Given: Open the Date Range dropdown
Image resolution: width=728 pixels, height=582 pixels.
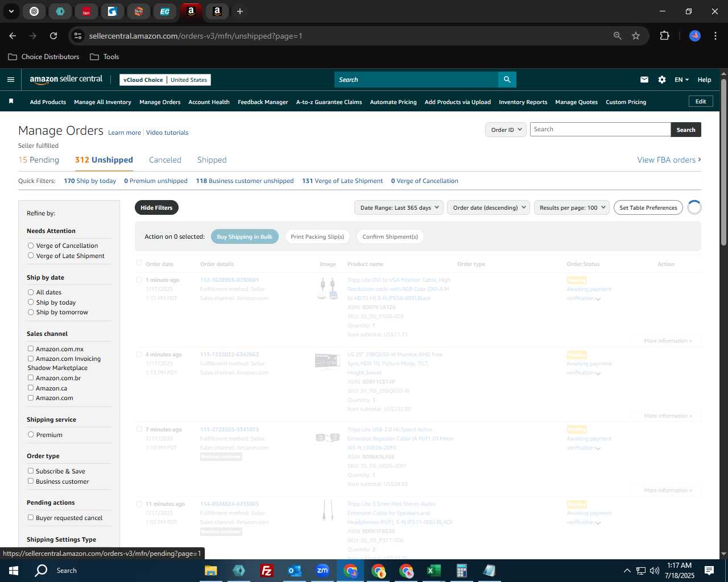Looking at the screenshot, I should pos(399,207).
